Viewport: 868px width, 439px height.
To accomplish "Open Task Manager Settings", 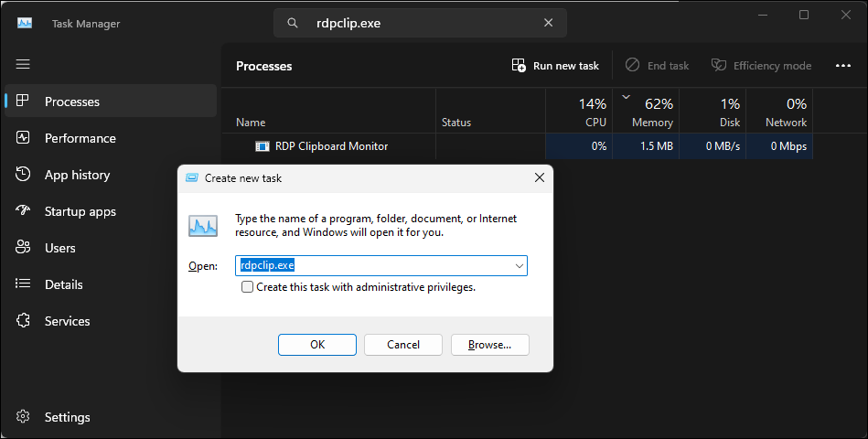I will [x=67, y=417].
